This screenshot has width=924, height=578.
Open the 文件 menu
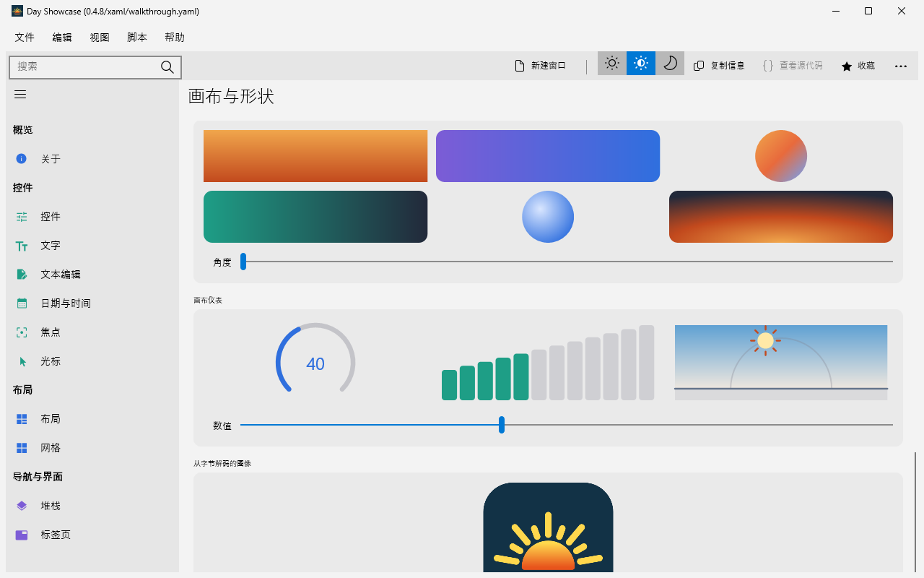point(25,38)
